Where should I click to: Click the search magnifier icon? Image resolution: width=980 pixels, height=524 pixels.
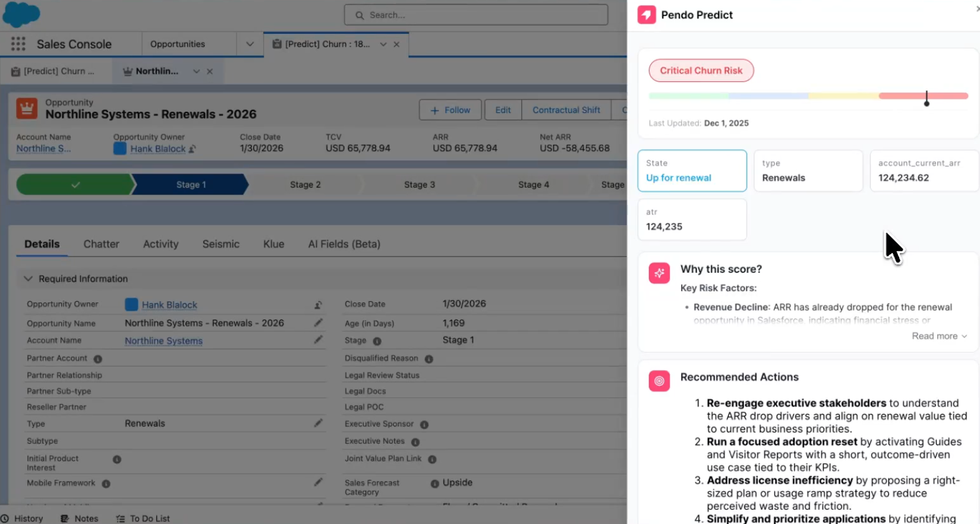pyautogui.click(x=360, y=15)
